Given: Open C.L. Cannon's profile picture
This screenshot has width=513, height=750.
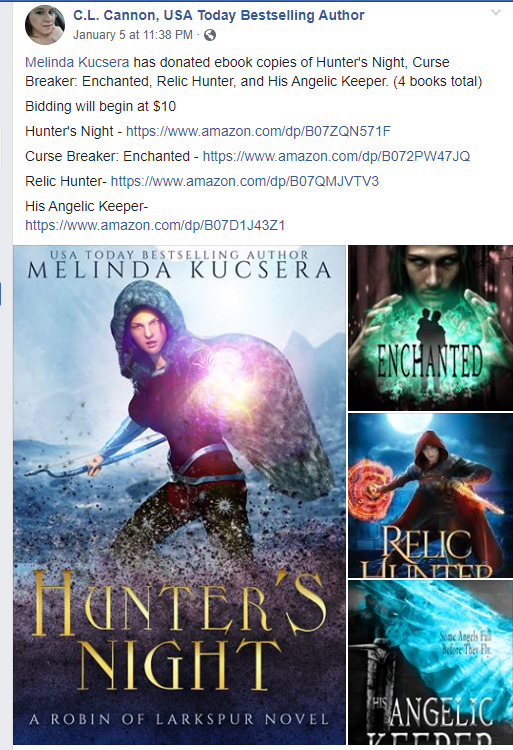Looking at the screenshot, I should [x=44, y=24].
